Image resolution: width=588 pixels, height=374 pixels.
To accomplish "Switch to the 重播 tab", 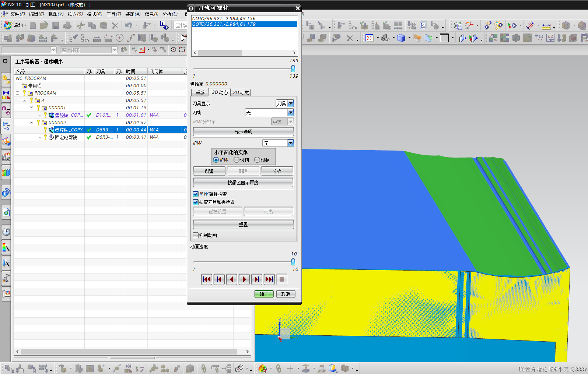I will (x=200, y=93).
